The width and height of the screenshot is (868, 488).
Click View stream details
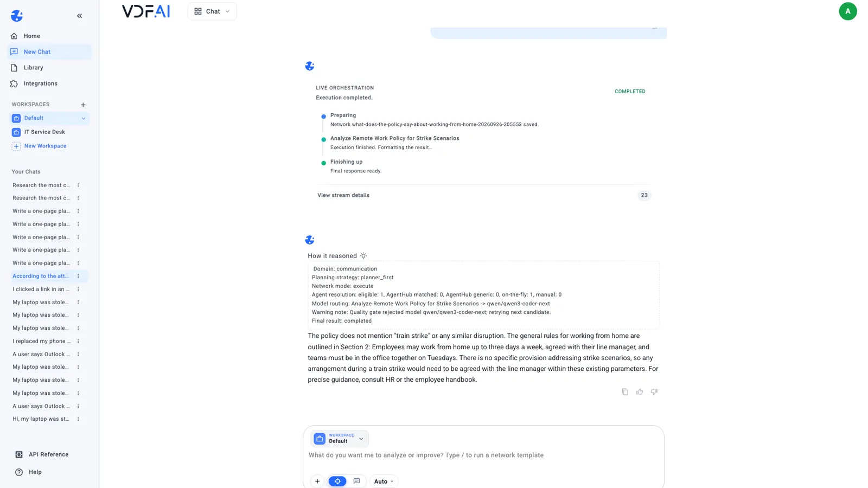tap(343, 195)
